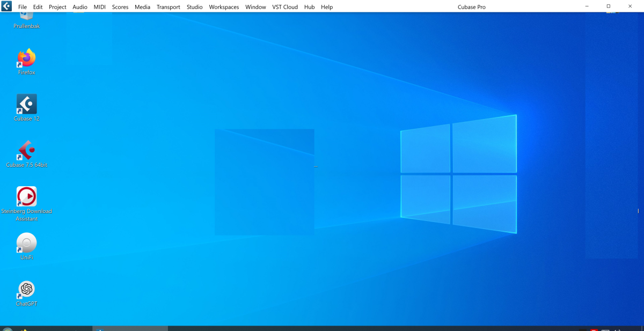Select the ChatGPT desktop shortcut
Viewport: 644px width, 331px height.
coord(26,293)
